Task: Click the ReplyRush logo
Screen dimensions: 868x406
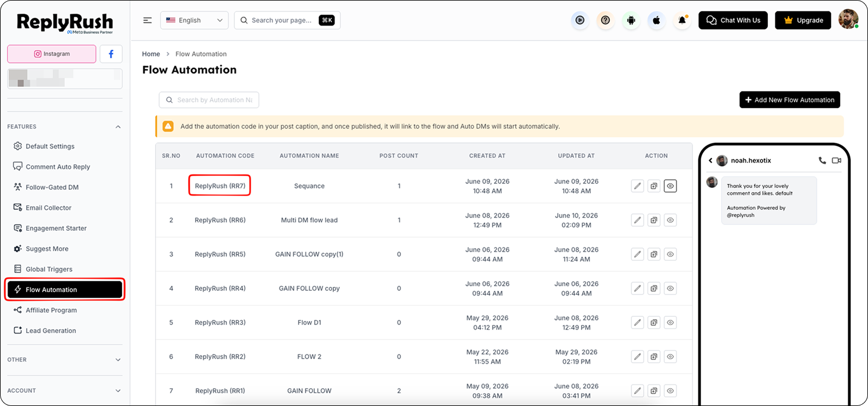Action: (x=65, y=23)
